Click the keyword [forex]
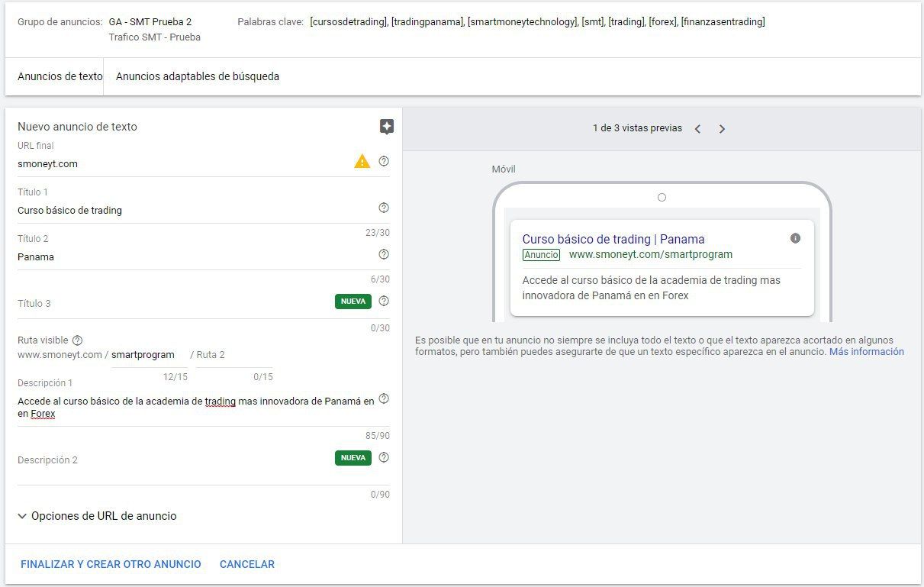Image resolution: width=924 pixels, height=587 pixels. [662, 22]
